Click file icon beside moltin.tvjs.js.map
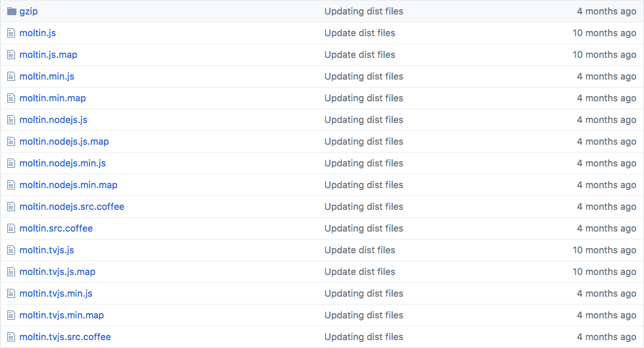This screenshot has width=644, height=348. coord(11,272)
